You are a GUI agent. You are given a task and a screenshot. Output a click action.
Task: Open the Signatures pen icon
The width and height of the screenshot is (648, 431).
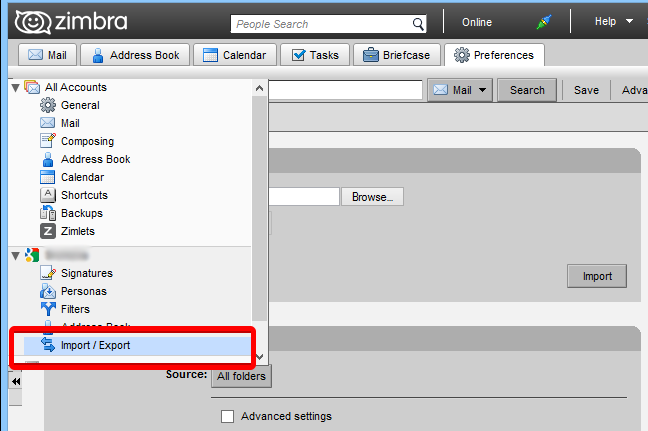tap(48, 273)
